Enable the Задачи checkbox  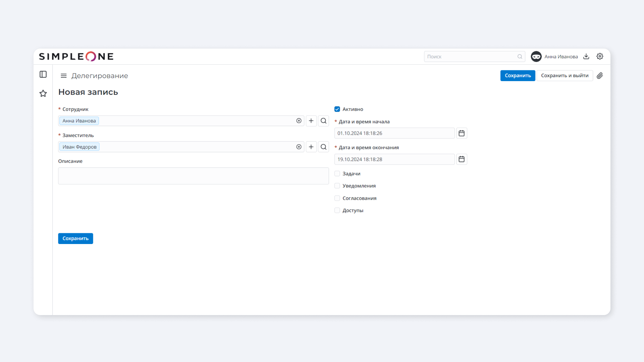337,174
